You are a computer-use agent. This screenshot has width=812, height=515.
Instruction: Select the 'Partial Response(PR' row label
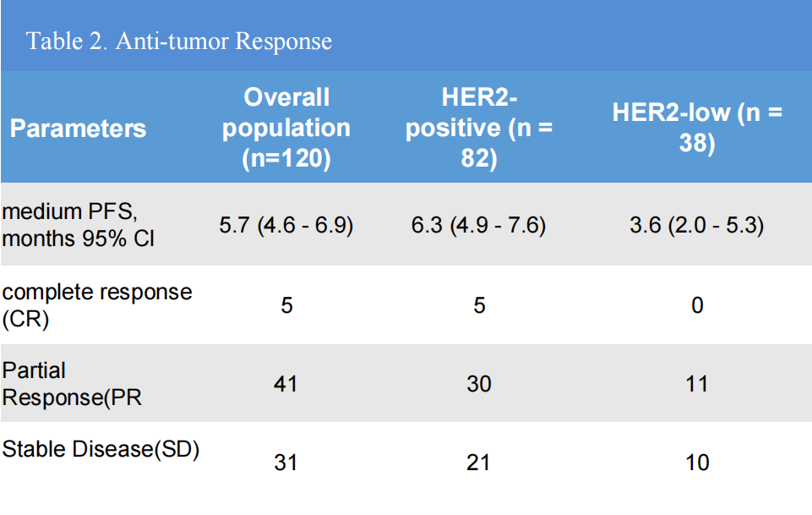71,384
